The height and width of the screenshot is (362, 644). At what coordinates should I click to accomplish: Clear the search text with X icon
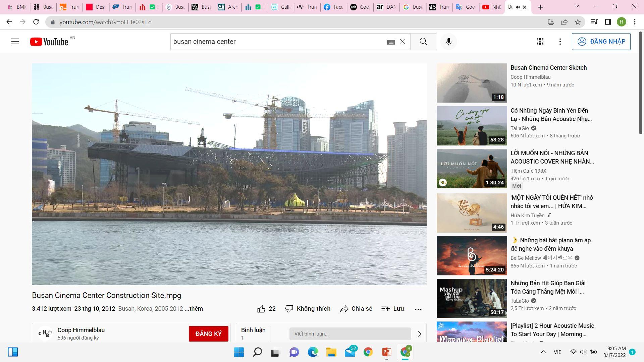pos(402,42)
